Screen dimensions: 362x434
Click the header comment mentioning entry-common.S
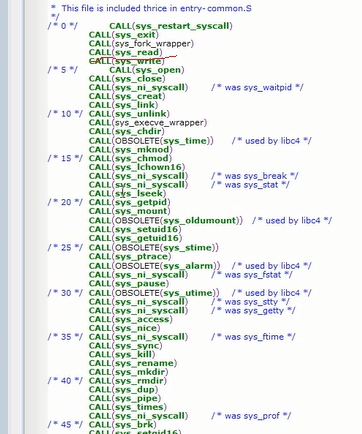point(152,8)
